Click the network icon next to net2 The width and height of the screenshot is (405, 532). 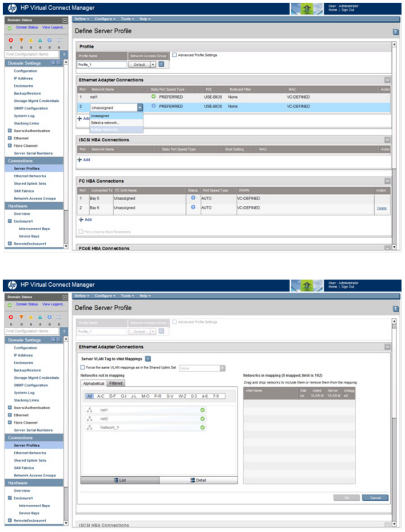click(90, 419)
